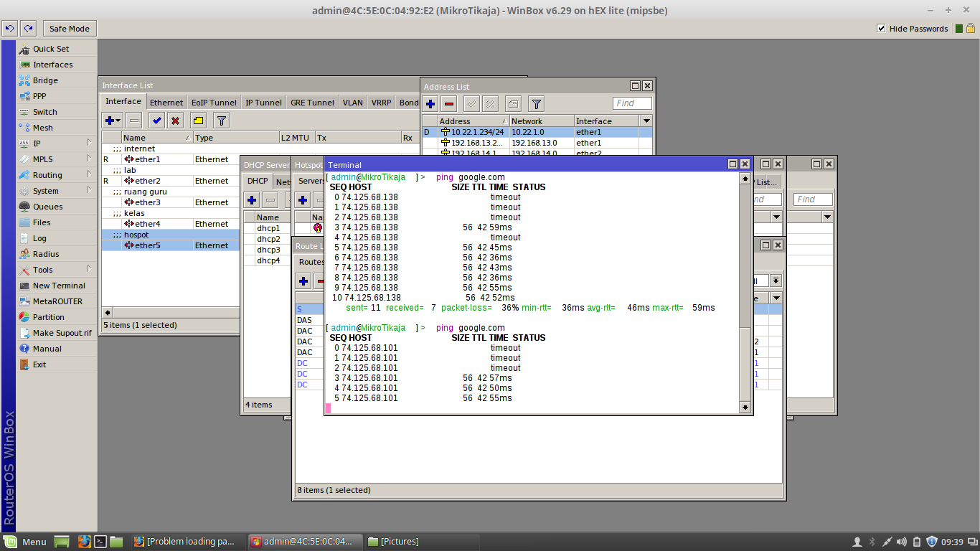Open Queues from the sidebar
The image size is (980, 551).
click(x=47, y=207)
